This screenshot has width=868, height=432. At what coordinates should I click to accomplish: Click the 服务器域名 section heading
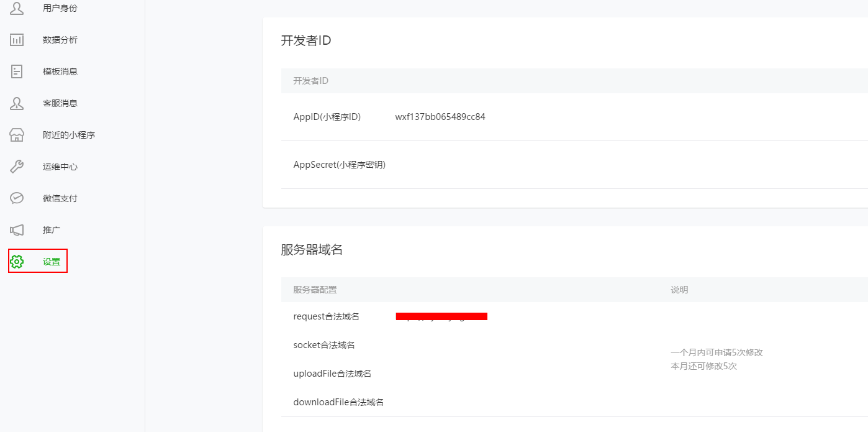(312, 249)
